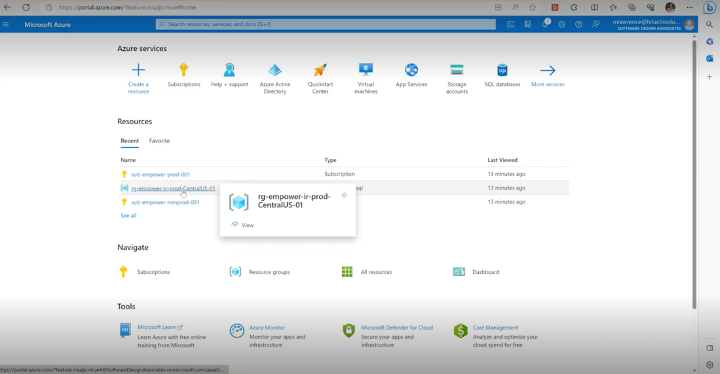720x374 pixels.
Task: Open Azure Monitor tool link
Action: 267,328
